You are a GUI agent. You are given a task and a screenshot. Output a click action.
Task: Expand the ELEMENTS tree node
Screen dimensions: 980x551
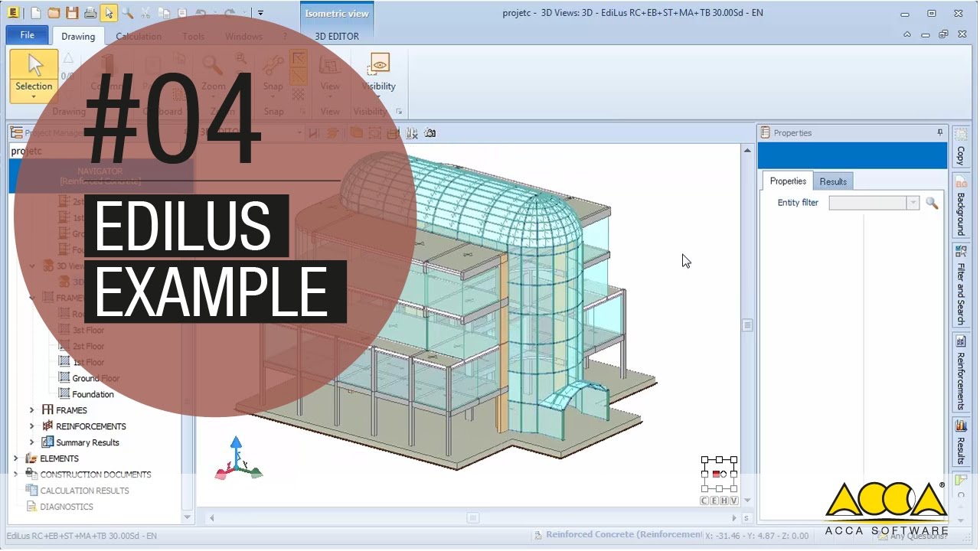[15, 458]
